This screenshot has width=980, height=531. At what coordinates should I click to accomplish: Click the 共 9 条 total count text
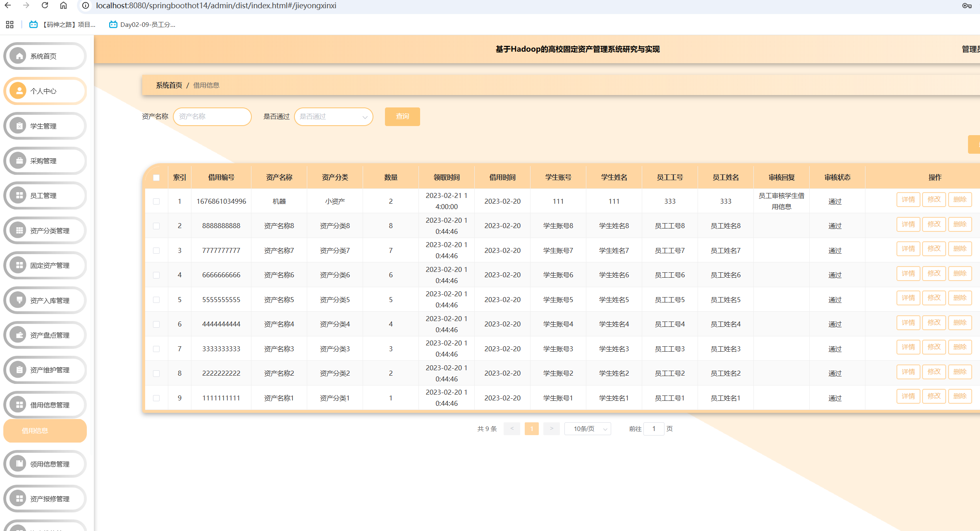487,429
